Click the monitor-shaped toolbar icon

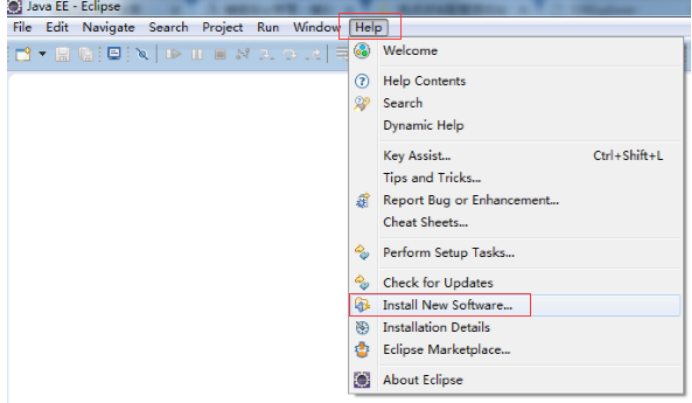coord(113,54)
